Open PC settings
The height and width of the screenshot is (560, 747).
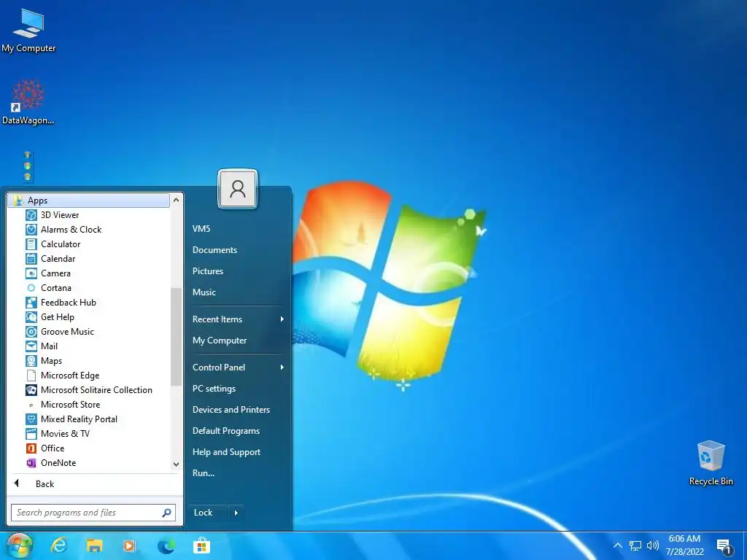(x=214, y=389)
